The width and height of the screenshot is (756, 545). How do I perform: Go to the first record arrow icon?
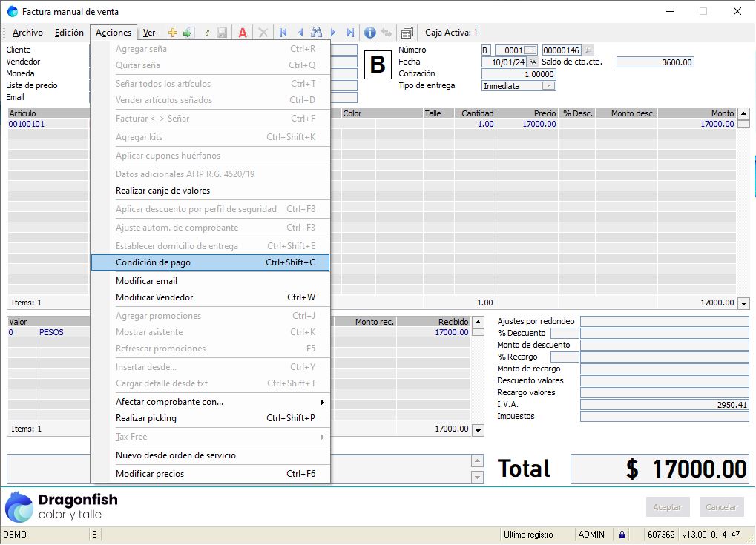coord(283,33)
